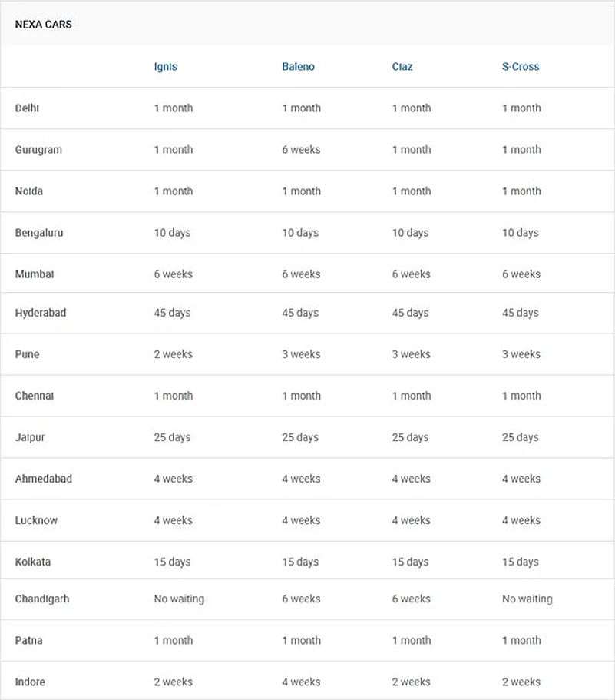
Task: Open the Baleno column header link
Action: (x=298, y=67)
